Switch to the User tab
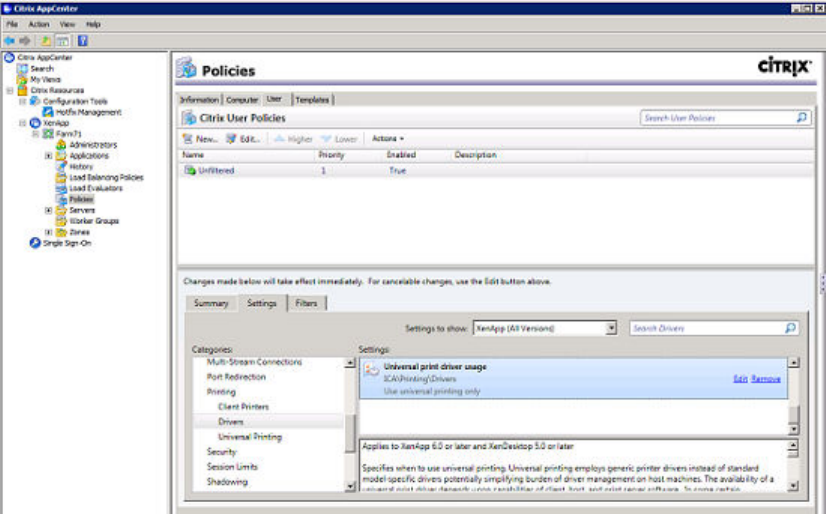Screen dimensions: 826x514 coord(274,99)
